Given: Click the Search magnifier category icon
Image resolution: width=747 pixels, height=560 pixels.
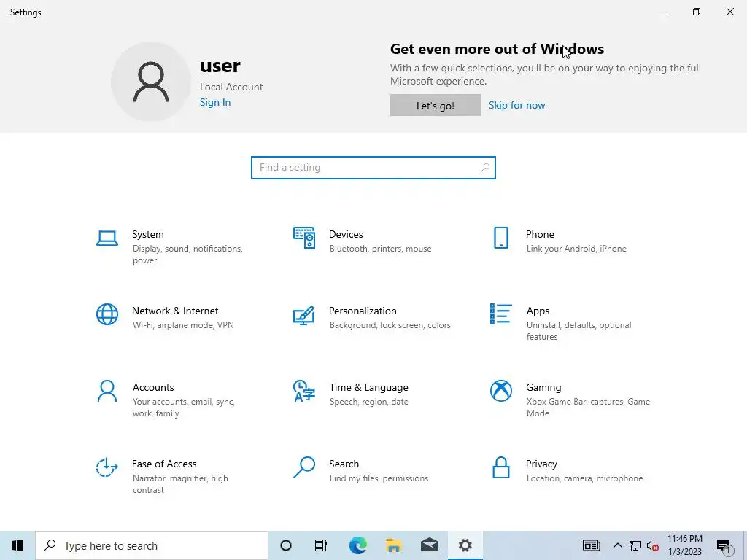Looking at the screenshot, I should click(304, 467).
